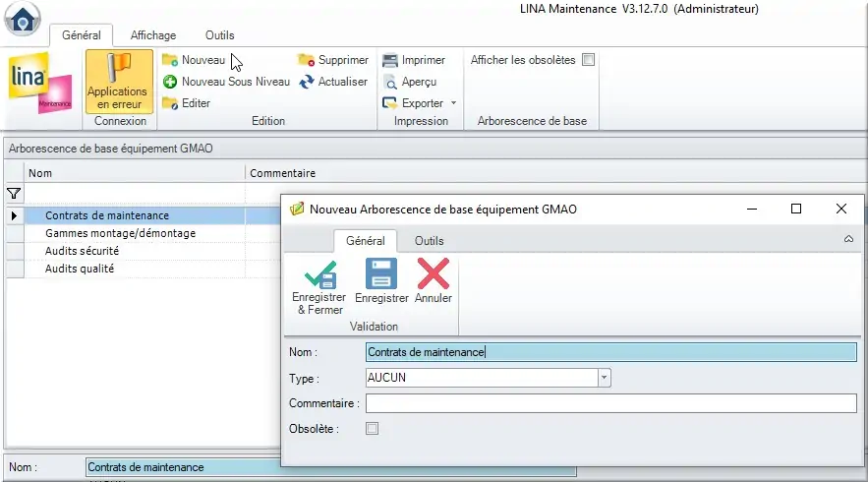Screen dimensions: 868x482
Task: Select the main Général tab
Action: click(x=82, y=35)
